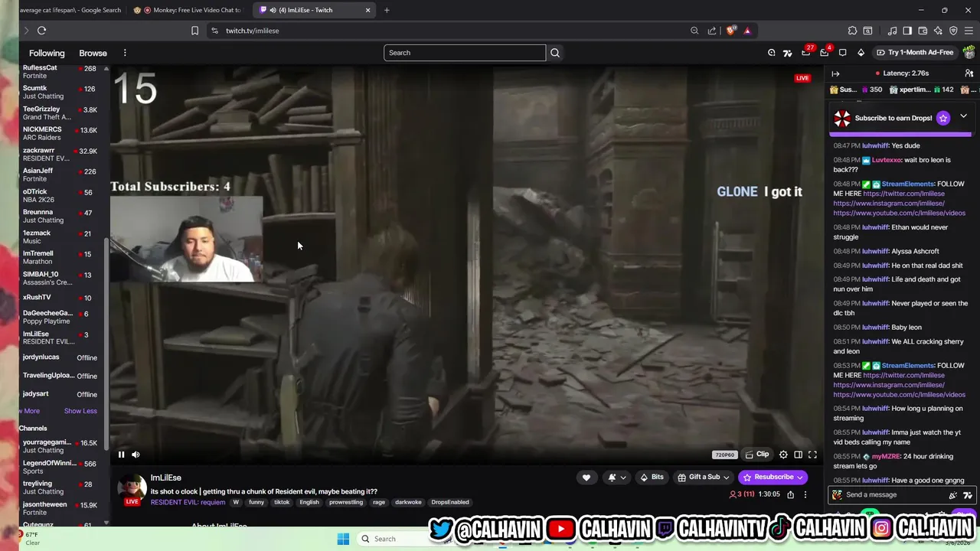Click Try 1-Month Ad-Free button
The image size is (980, 551).
(x=915, y=53)
